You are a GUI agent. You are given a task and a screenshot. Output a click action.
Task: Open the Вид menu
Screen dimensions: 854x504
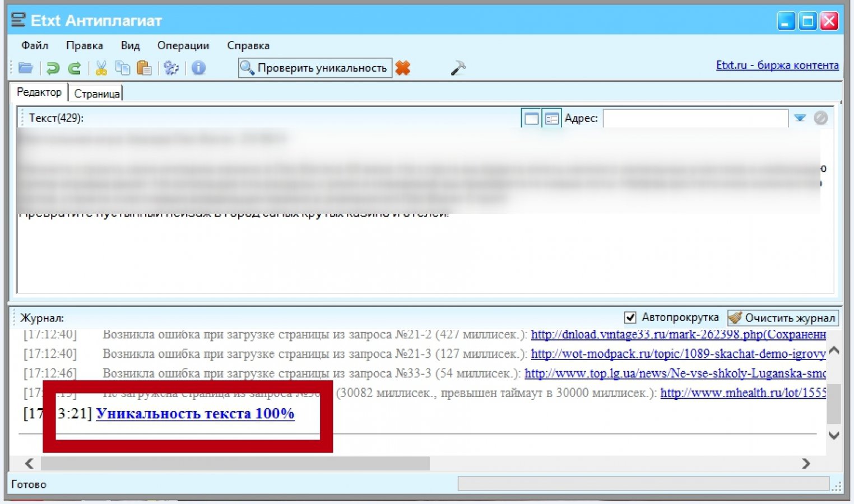130,45
